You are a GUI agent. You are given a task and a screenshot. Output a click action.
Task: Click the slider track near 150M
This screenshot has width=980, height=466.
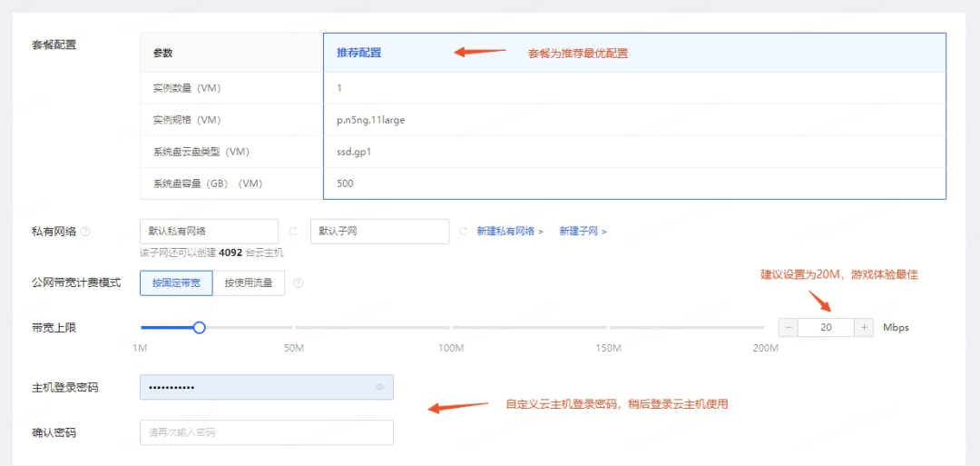pyautogui.click(x=608, y=327)
